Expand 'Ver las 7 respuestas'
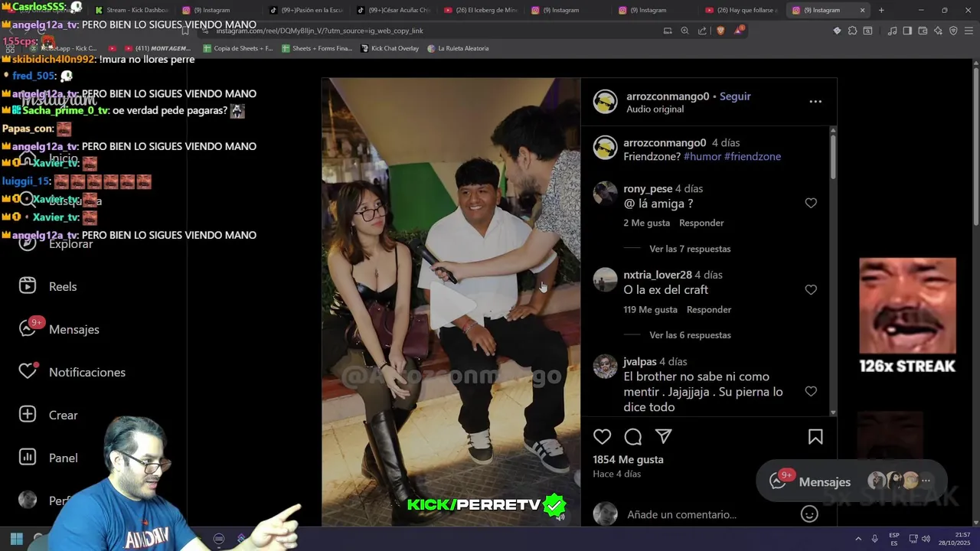The width and height of the screenshot is (980, 551). tap(690, 249)
